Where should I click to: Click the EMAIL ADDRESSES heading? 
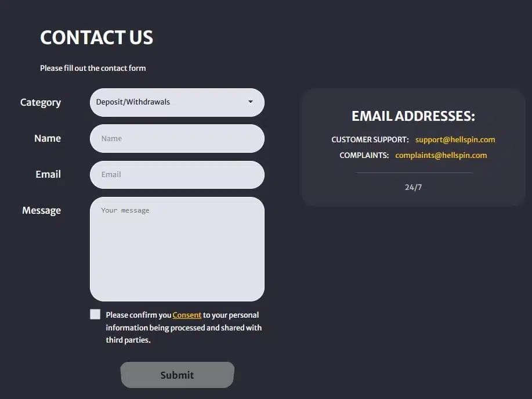[413, 116]
